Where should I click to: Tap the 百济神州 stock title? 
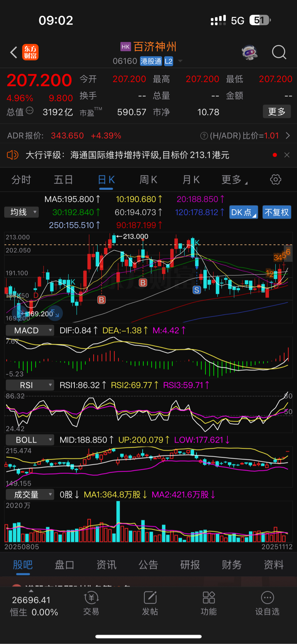click(x=155, y=47)
